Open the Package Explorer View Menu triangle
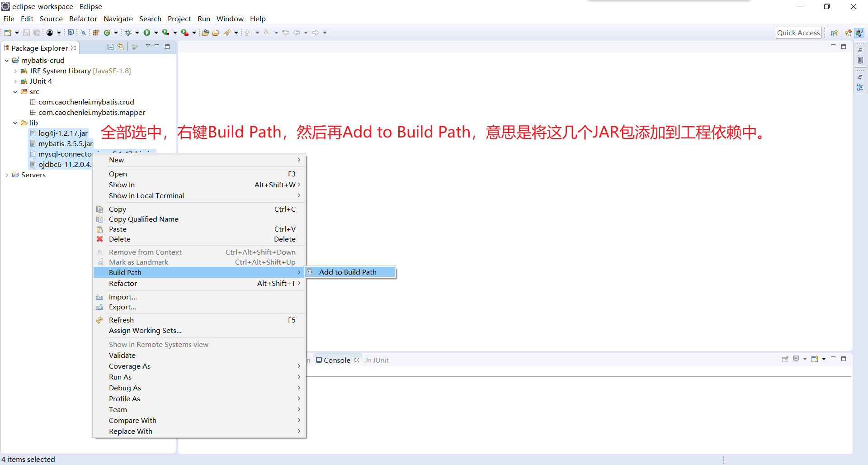 point(147,46)
